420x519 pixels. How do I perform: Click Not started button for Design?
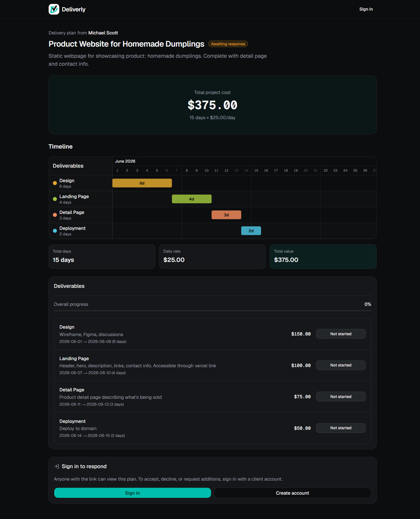(x=341, y=334)
